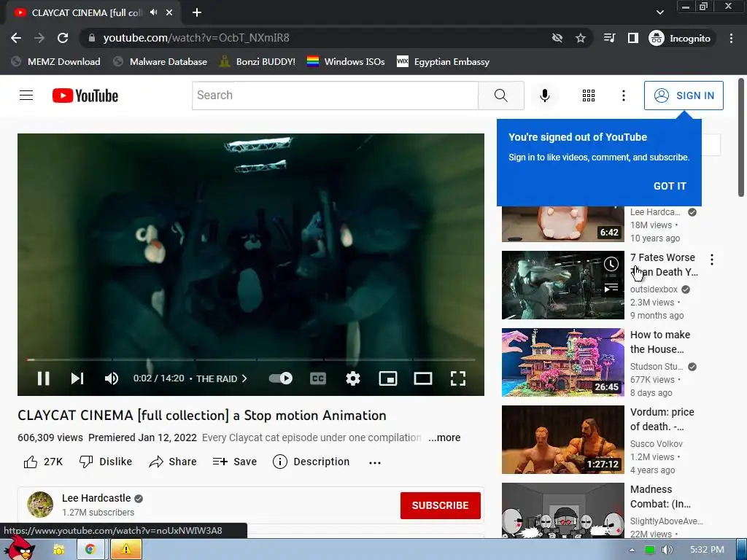Add 7 Fates video to Watch Later clock
747x560 pixels.
611,264
